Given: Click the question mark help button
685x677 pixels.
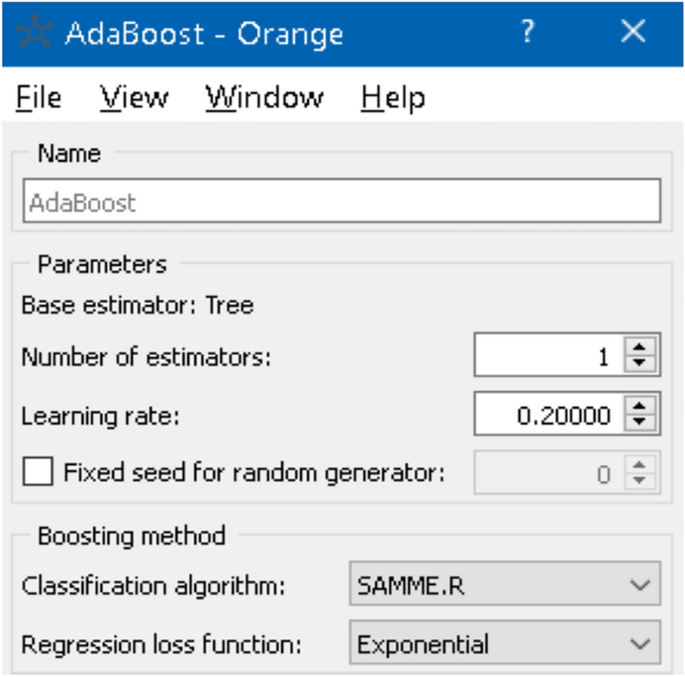Looking at the screenshot, I should (x=528, y=31).
